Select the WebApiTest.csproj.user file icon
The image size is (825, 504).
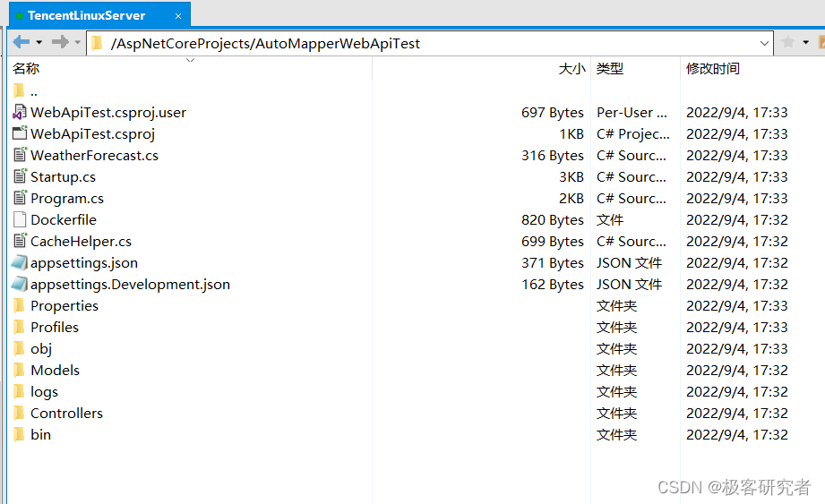(20, 113)
